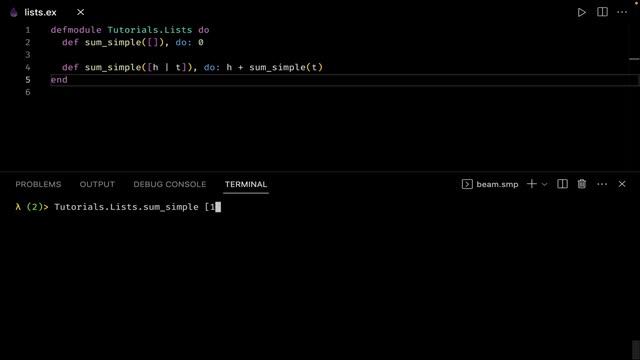The height and width of the screenshot is (360, 640).
Task: Click the beam.smp terminal shell icon
Action: [467, 184]
